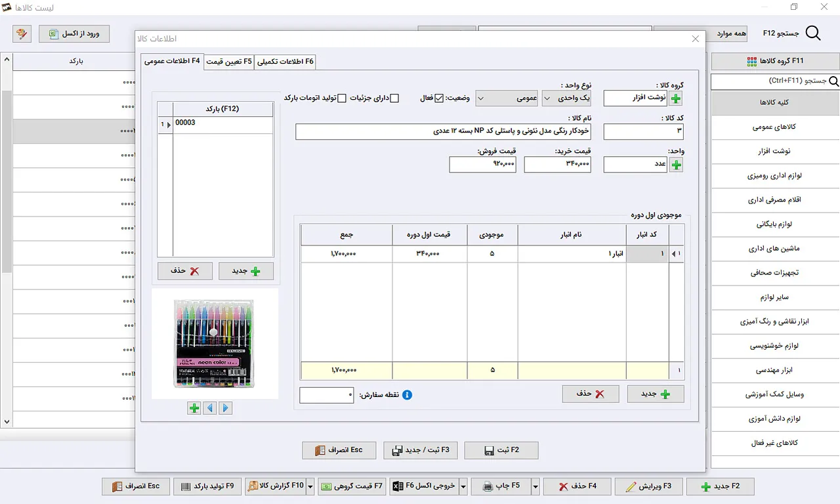Click the ورود از اکسل import button

click(x=74, y=33)
